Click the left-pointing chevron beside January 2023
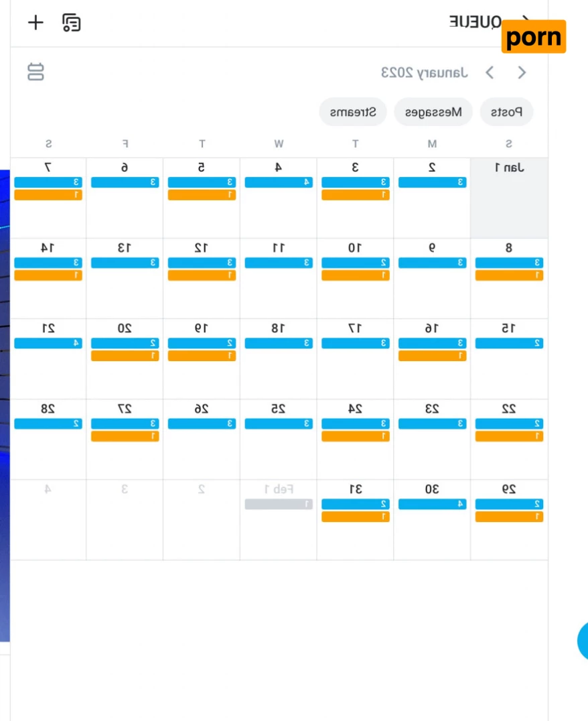 pyautogui.click(x=522, y=72)
